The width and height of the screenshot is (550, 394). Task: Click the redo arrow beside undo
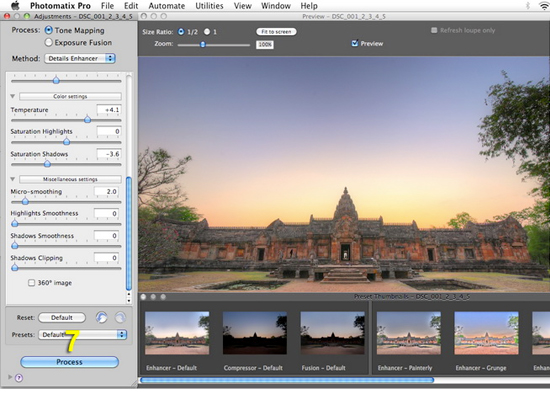tap(120, 318)
